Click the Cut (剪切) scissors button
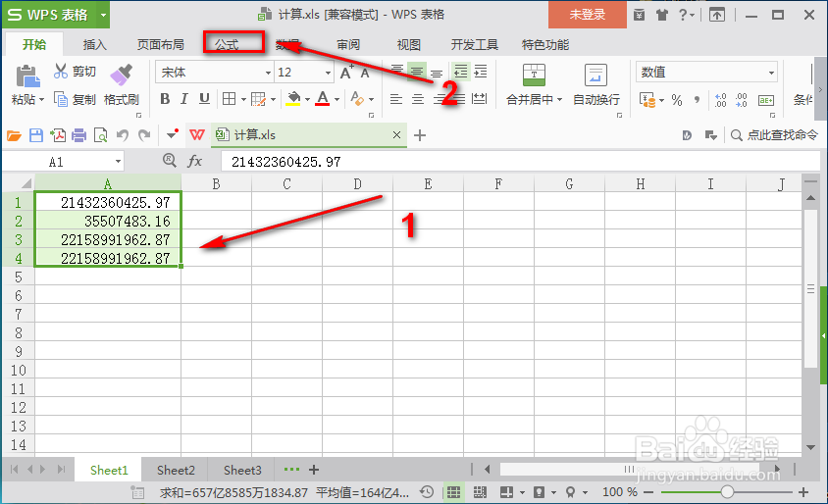 pyautogui.click(x=75, y=72)
